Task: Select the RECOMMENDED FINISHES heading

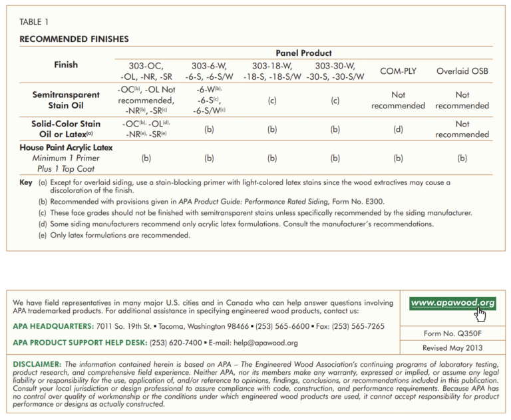Action: click(x=74, y=39)
